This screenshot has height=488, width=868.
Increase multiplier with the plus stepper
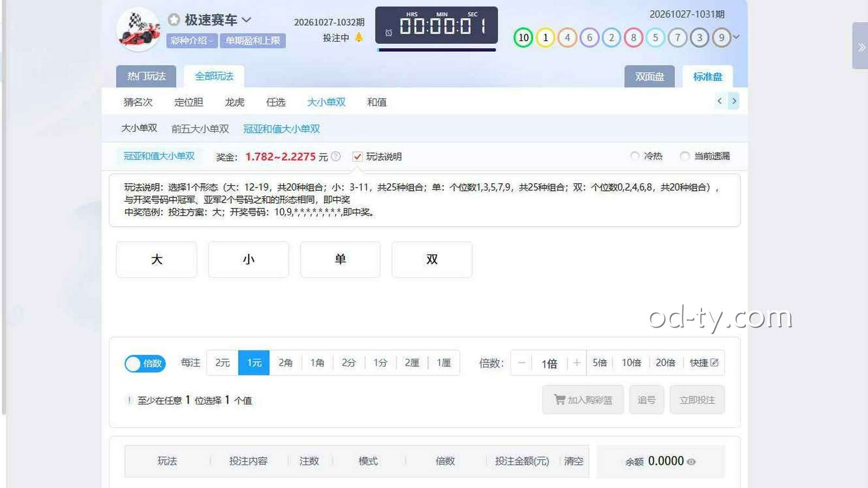(577, 363)
